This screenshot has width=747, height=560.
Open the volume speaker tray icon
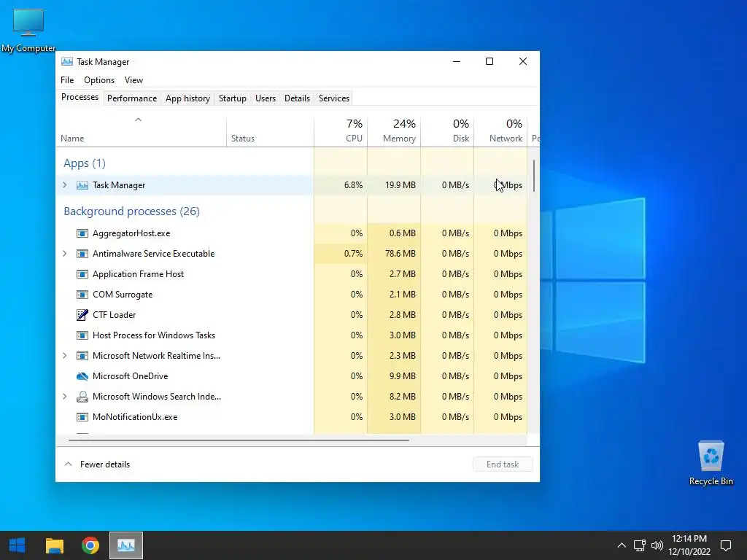[657, 545]
